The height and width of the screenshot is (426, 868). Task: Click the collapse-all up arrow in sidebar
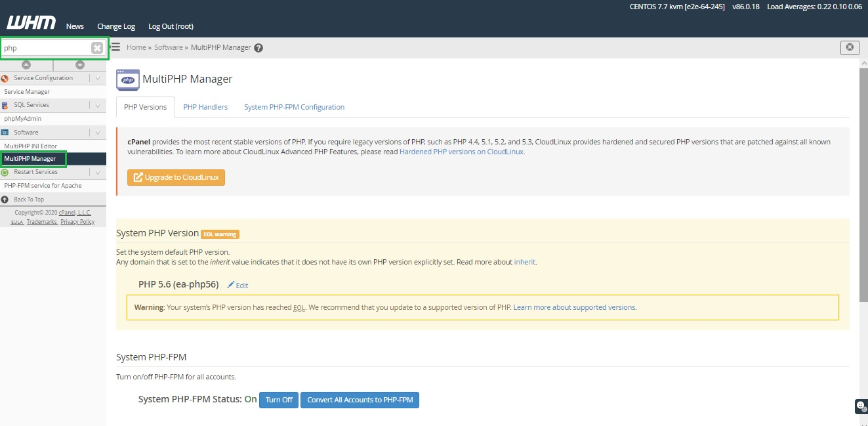(26, 64)
